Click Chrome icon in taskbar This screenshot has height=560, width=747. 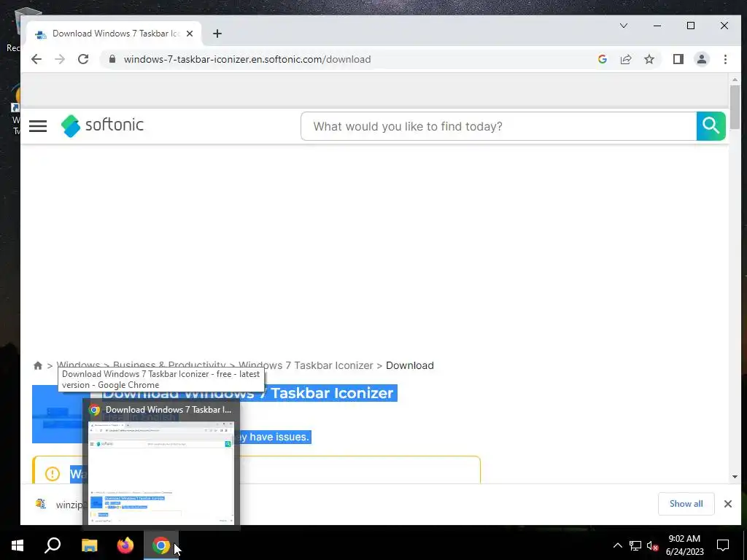point(161,545)
